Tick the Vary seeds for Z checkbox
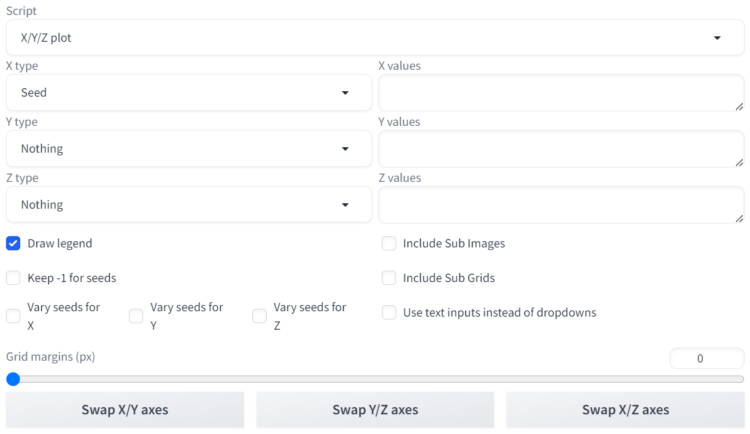 coord(260,316)
